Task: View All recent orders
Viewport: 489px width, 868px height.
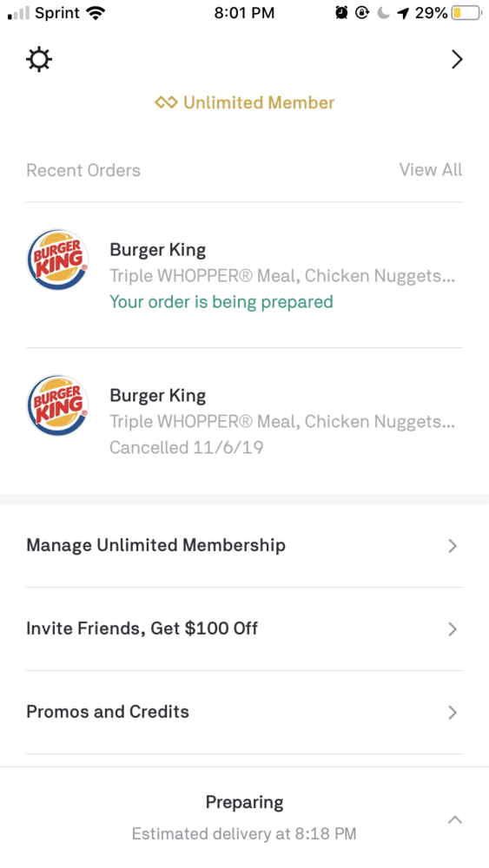Action: click(430, 169)
